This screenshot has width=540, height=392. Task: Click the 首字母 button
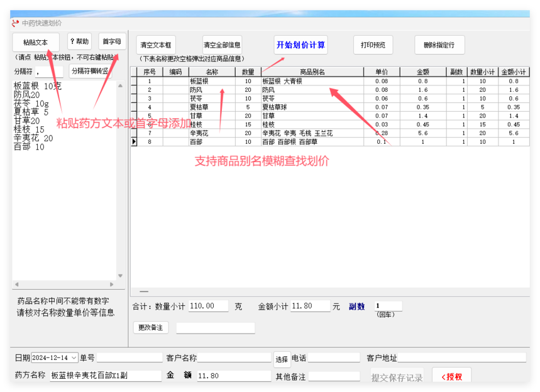click(x=112, y=41)
